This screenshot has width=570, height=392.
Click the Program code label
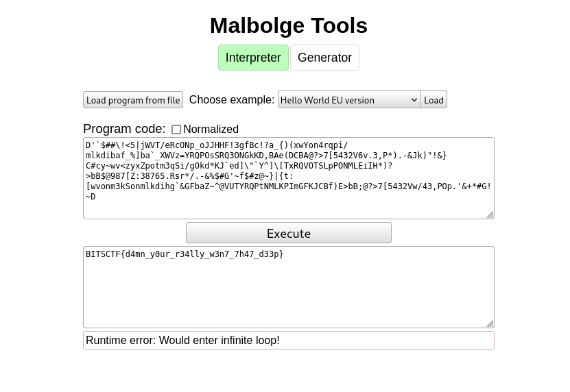(123, 129)
